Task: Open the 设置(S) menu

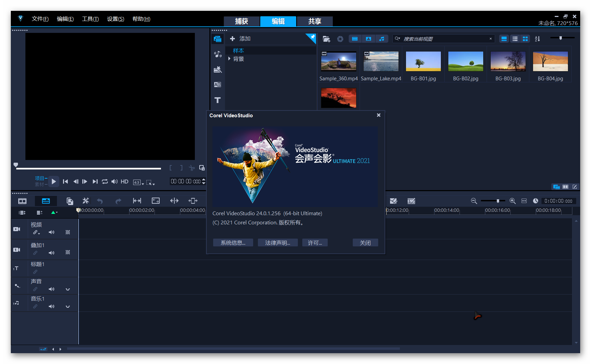Action: (116, 19)
